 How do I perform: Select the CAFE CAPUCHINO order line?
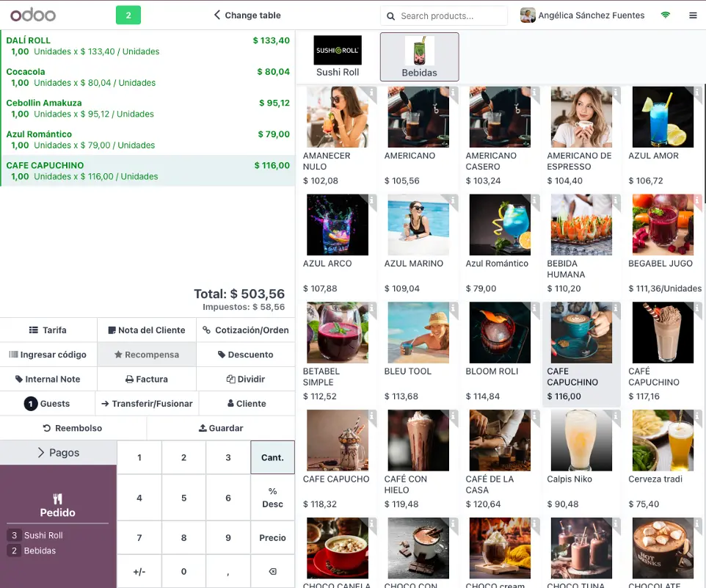pos(148,170)
